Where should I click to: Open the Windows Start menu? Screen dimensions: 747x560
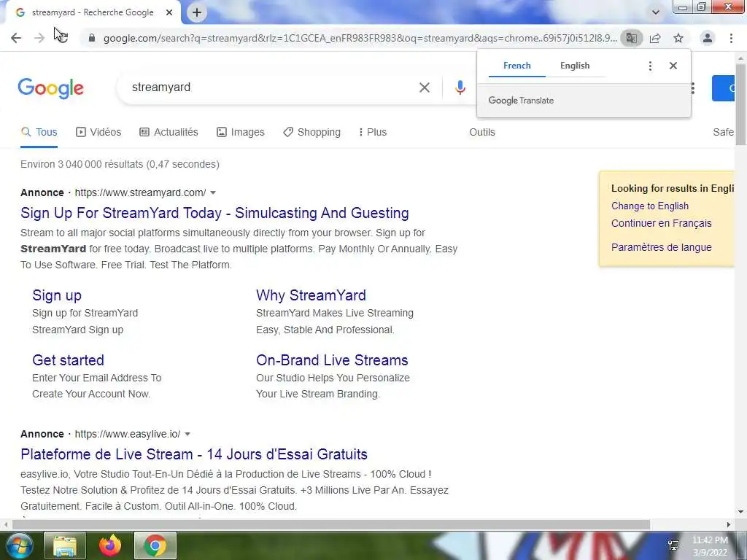tap(19, 545)
